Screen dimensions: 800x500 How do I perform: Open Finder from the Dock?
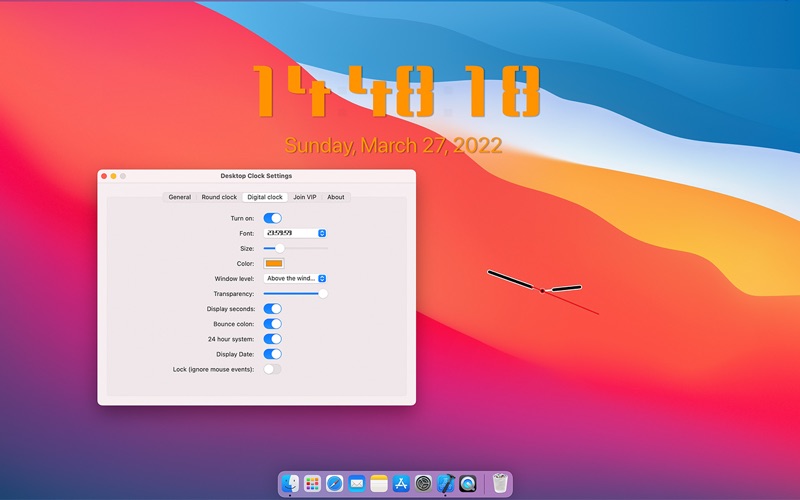(x=290, y=483)
